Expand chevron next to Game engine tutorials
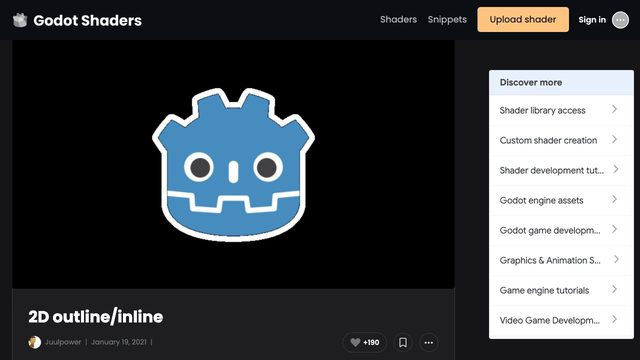 pos(614,290)
